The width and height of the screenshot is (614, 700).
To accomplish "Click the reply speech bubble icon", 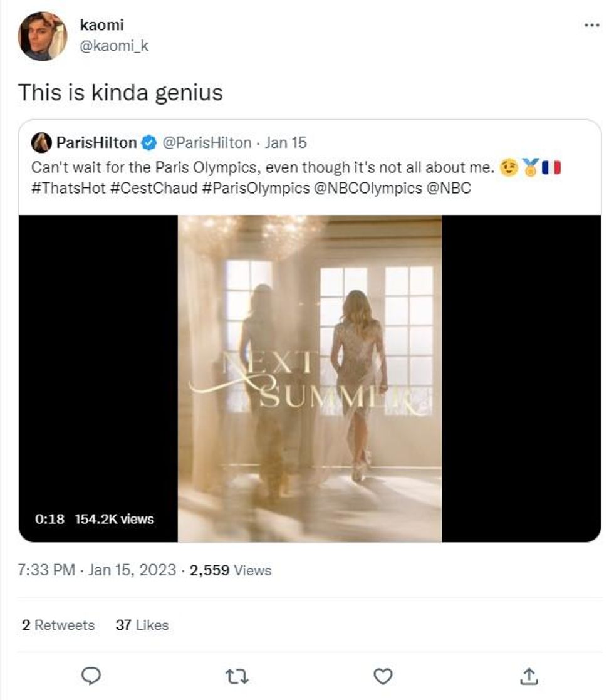I will coord(91,676).
